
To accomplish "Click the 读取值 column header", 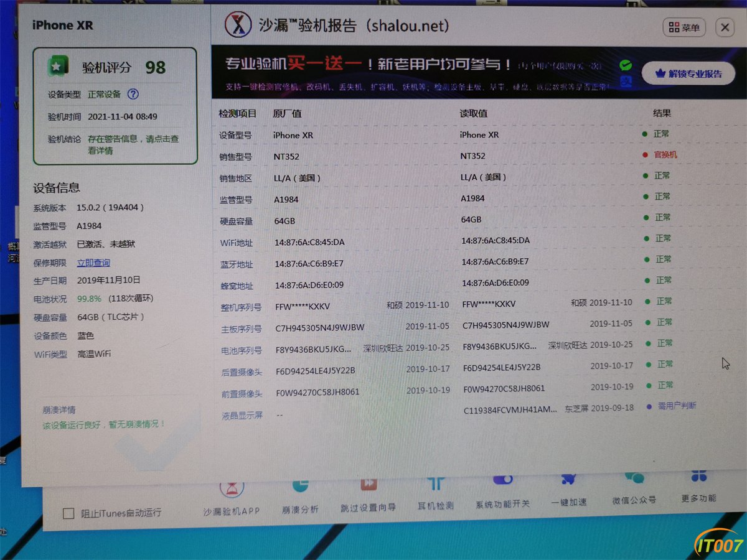I will [x=474, y=113].
